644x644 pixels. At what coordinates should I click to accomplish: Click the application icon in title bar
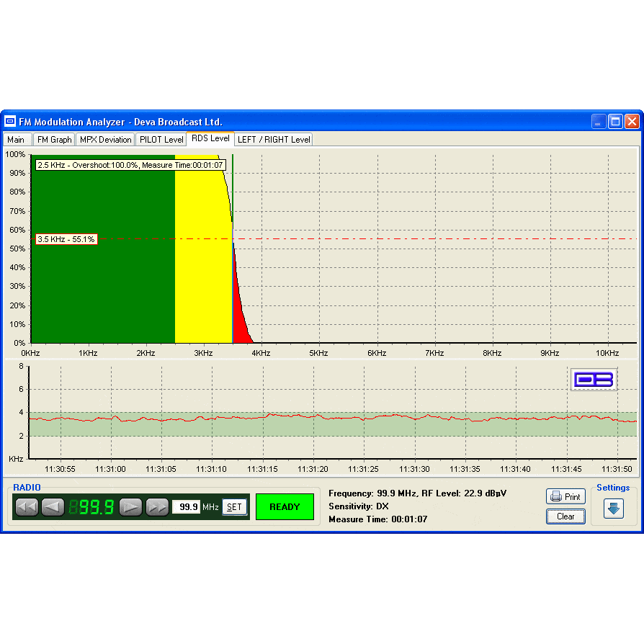(x=11, y=122)
